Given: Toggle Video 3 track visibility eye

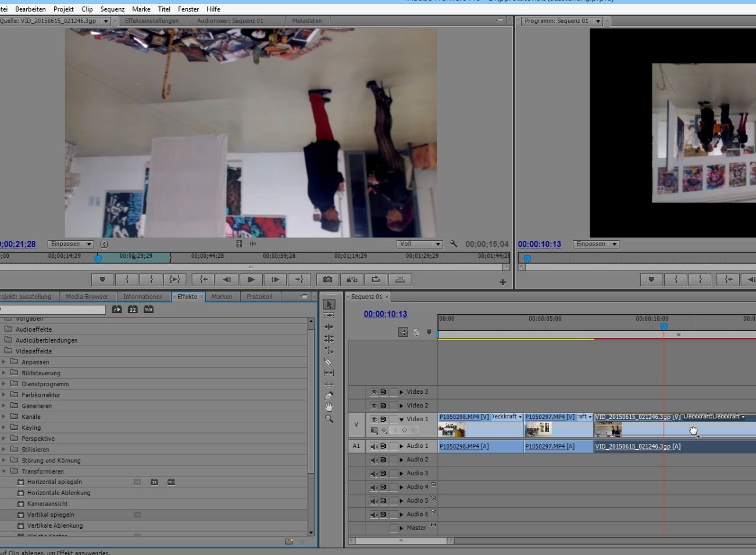Looking at the screenshot, I should (374, 392).
